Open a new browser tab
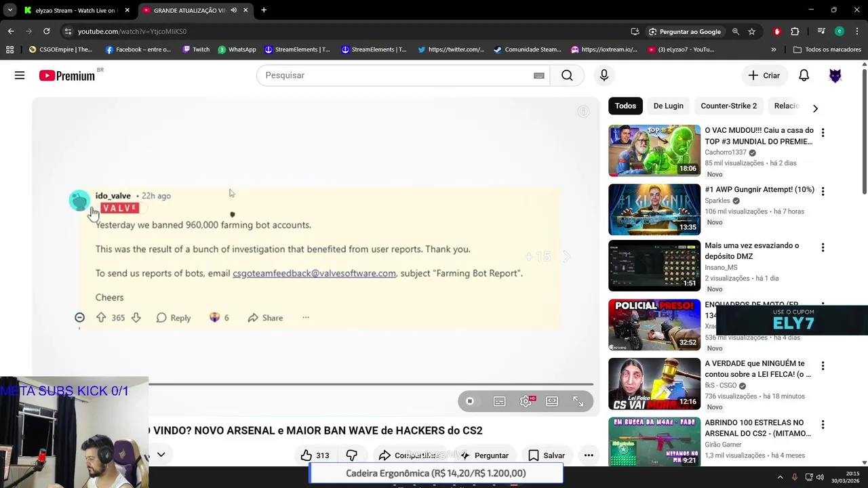Viewport: 868px width, 488px height. 264,10
